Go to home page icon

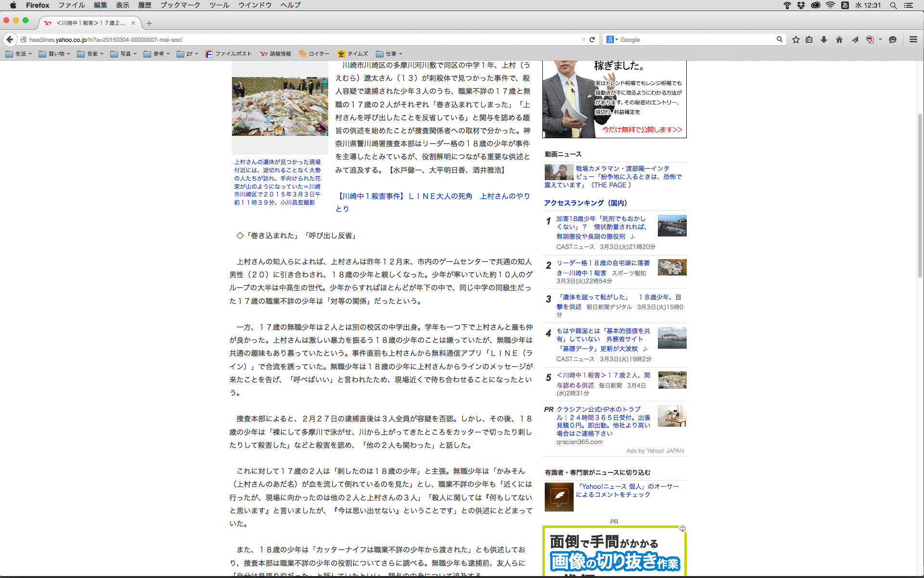839,40
